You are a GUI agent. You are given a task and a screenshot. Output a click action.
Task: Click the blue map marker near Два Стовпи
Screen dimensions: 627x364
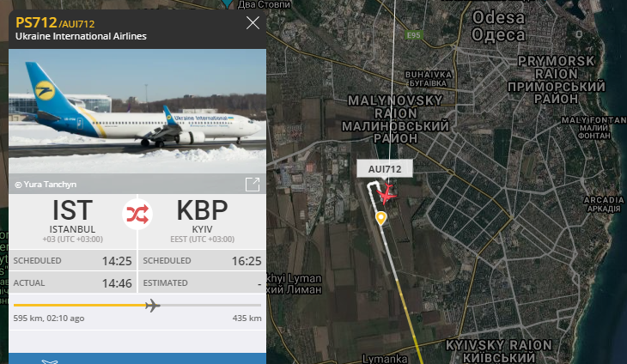[x=228, y=3]
